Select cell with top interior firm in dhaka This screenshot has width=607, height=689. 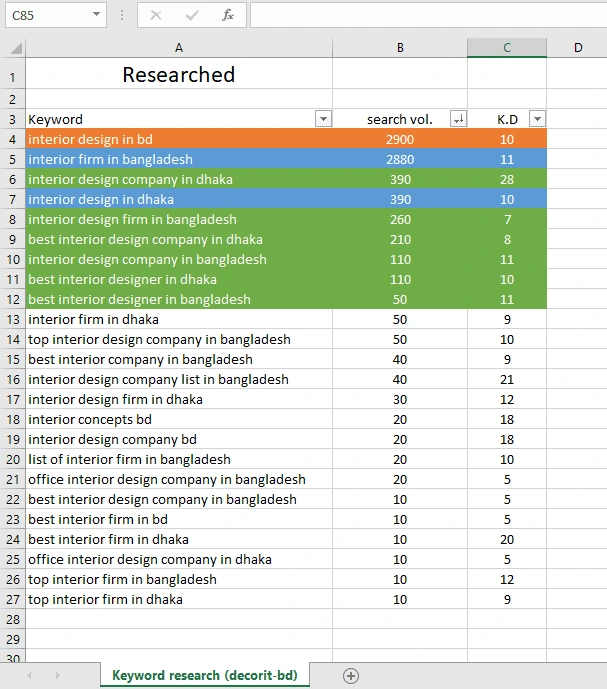pyautogui.click(x=179, y=599)
